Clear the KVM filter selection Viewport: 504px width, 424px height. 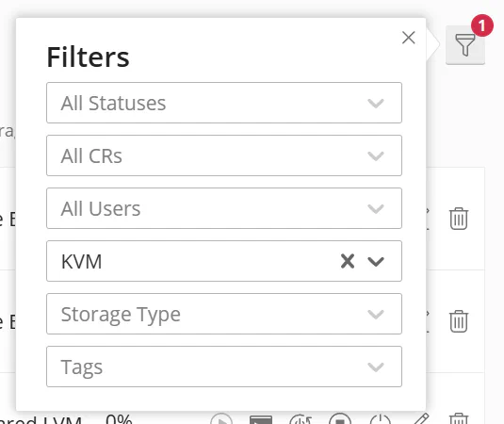pos(348,261)
